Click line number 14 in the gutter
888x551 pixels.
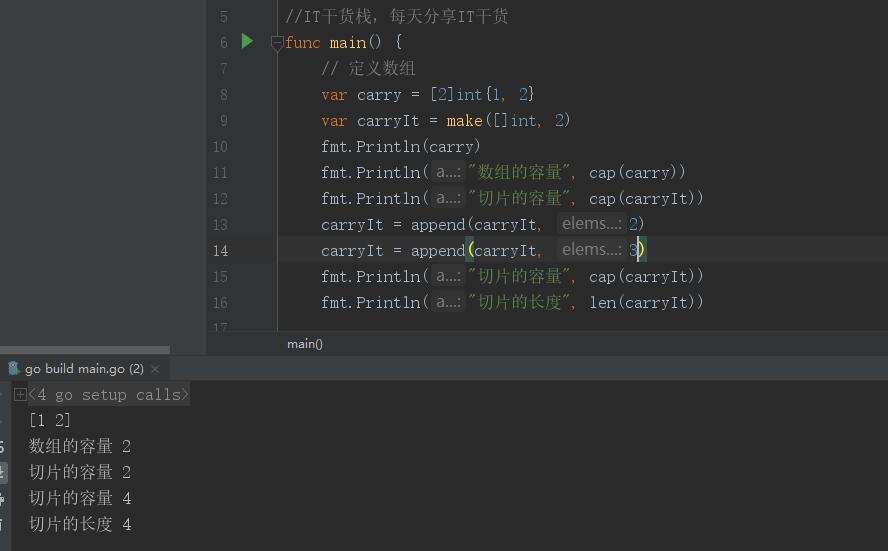click(220, 251)
